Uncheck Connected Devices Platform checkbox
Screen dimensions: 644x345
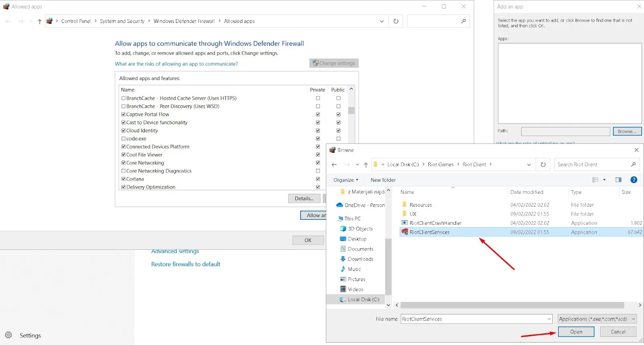tap(124, 146)
